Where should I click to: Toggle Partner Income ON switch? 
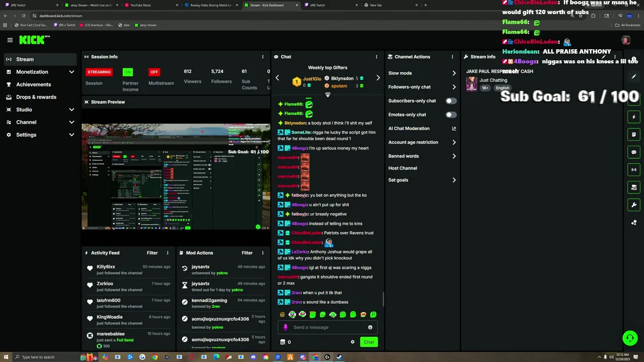[128, 72]
